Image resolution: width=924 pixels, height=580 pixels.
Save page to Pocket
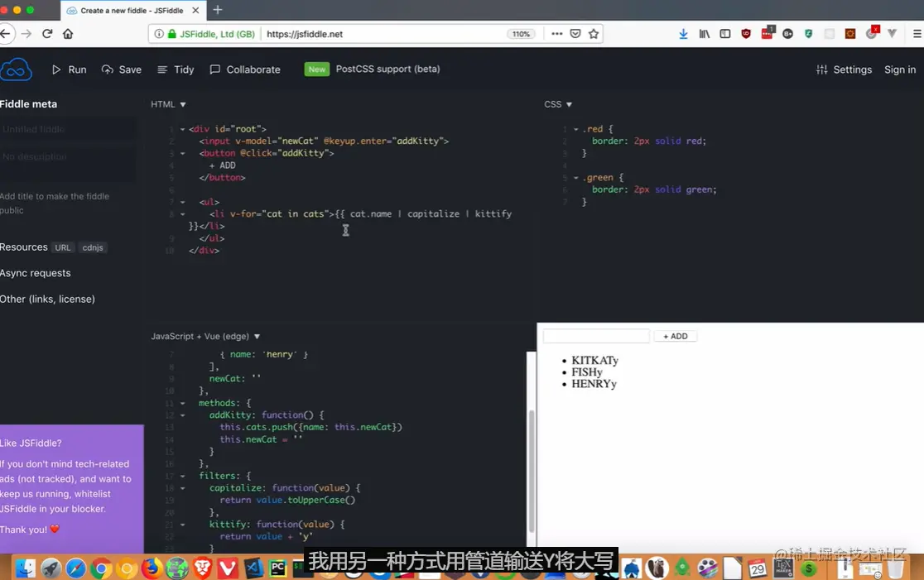tap(575, 34)
